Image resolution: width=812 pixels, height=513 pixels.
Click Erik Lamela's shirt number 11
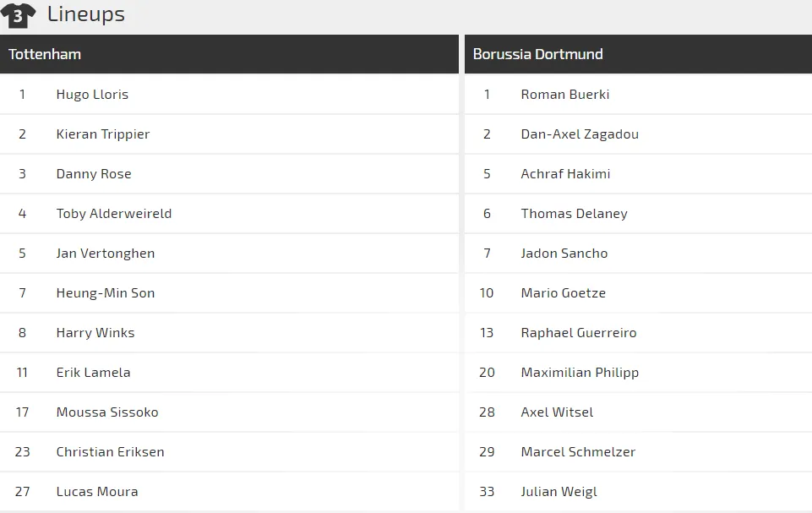tap(22, 373)
